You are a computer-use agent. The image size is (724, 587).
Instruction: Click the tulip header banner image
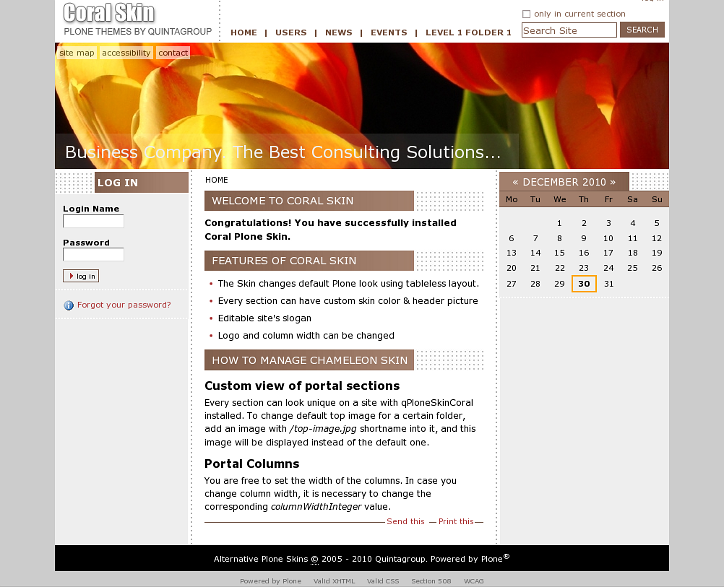(x=362, y=106)
